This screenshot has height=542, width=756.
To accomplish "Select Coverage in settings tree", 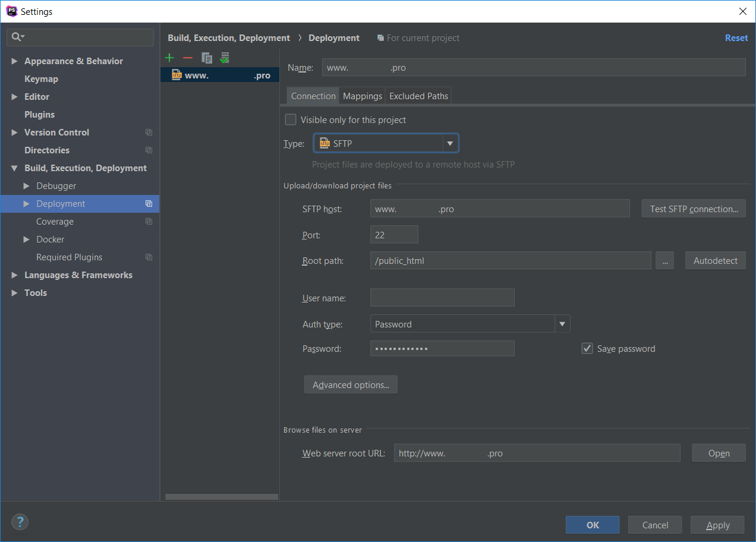I will tap(55, 222).
